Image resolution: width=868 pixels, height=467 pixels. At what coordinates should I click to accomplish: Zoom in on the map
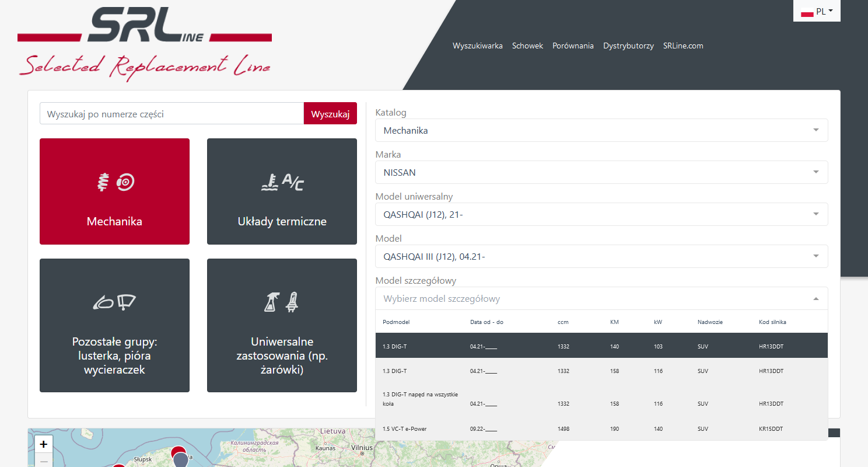click(x=44, y=444)
